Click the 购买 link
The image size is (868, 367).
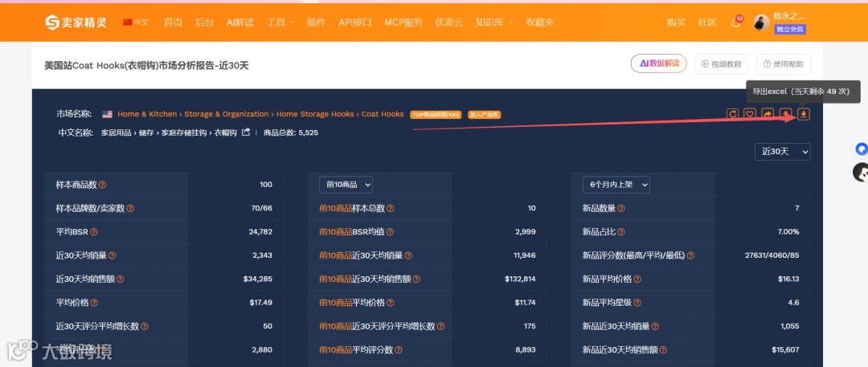click(676, 22)
